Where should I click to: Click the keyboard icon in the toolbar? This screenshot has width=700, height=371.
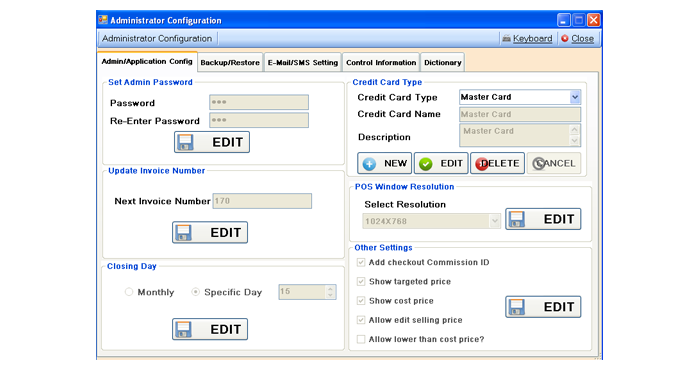506,38
